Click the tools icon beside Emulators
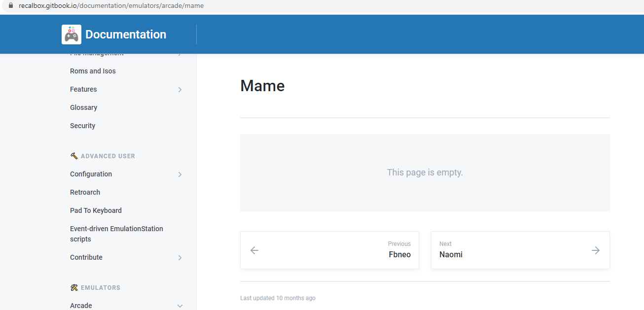This screenshot has height=310, width=644. [74, 287]
